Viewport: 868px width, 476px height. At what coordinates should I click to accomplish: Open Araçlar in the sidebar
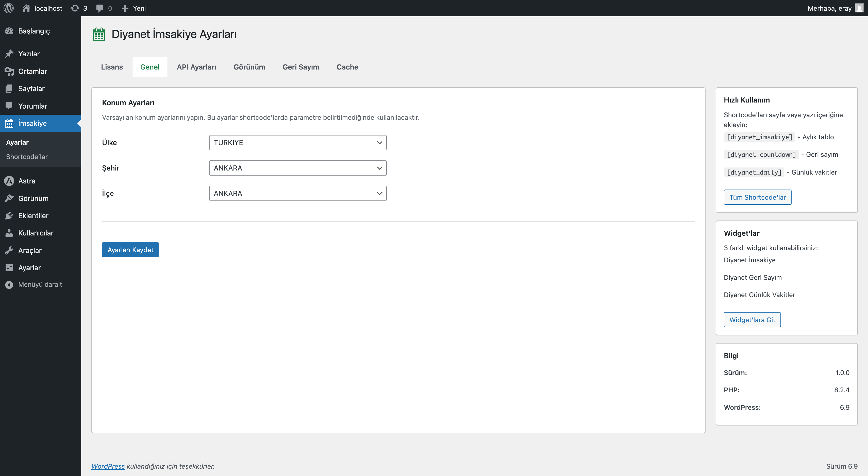coord(40,250)
